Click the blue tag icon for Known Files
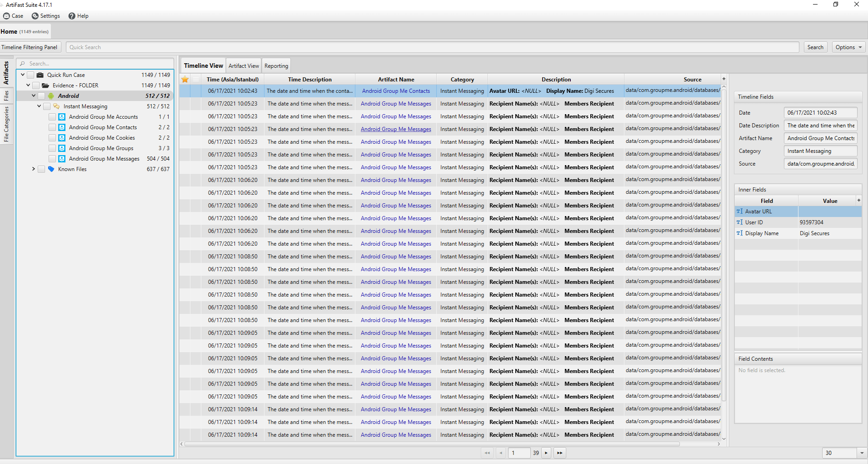Viewport: 868px width, 464px height. pyautogui.click(x=51, y=169)
